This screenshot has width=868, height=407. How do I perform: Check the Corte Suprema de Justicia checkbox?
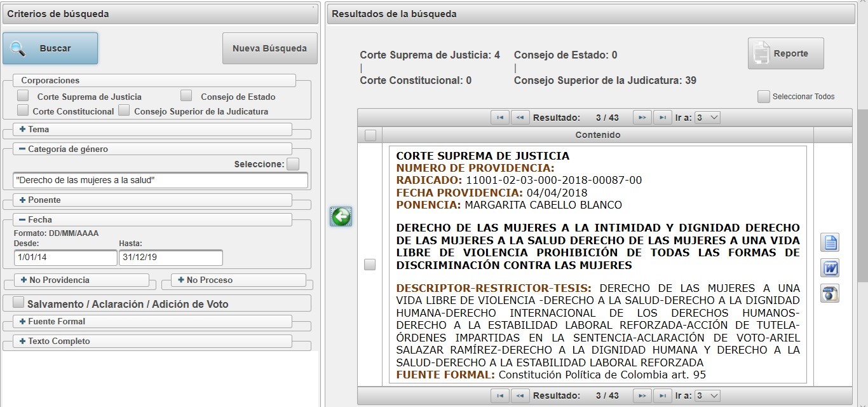[24, 96]
